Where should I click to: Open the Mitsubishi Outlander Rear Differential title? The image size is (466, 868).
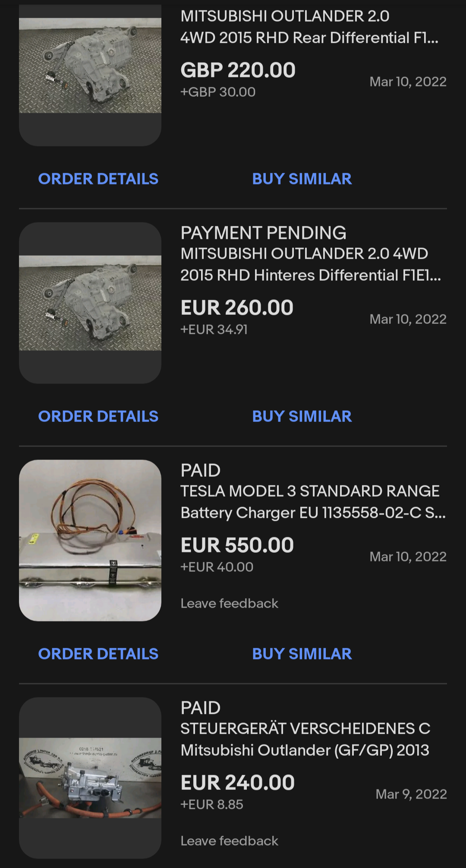pyautogui.click(x=309, y=27)
